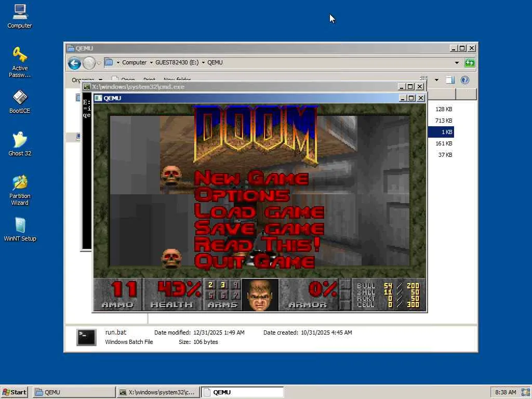Switch to cmd.exe taskbar button

click(158, 392)
